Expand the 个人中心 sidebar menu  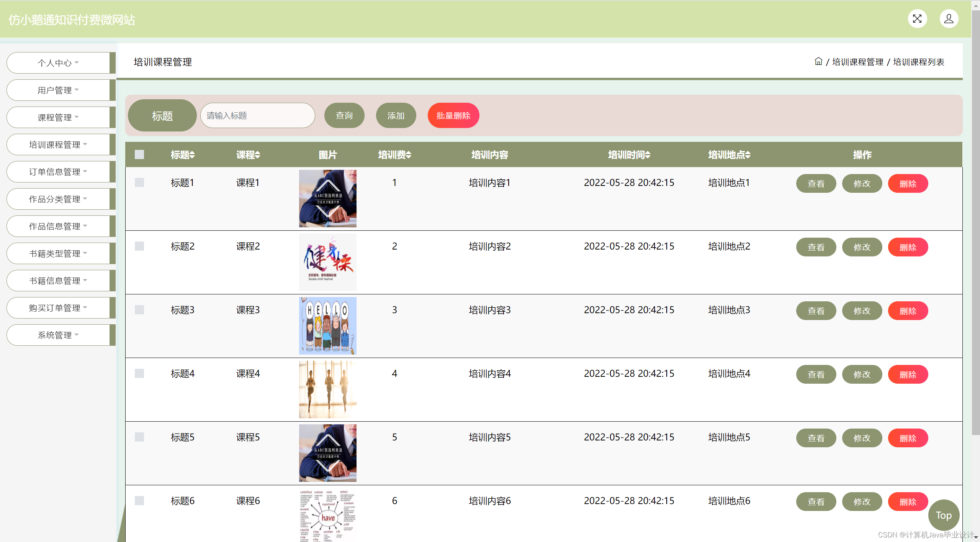[58, 63]
